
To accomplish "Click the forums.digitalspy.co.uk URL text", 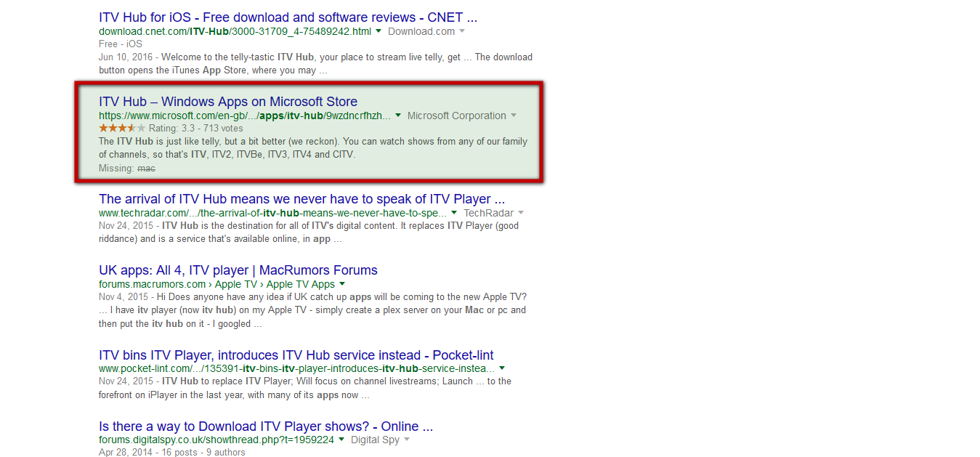I will tap(216, 440).
